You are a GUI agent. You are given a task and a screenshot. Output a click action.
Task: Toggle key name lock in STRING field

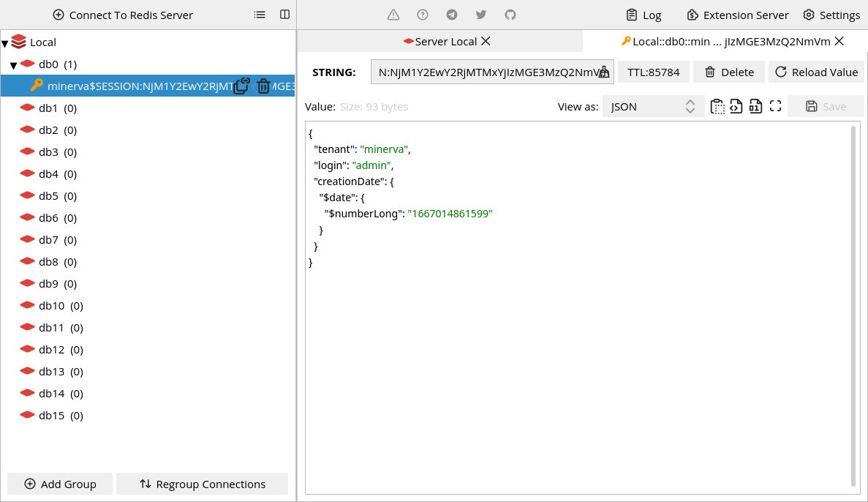tap(604, 72)
